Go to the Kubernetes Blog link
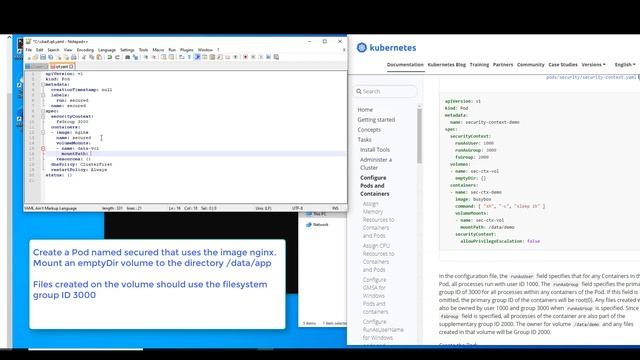Viewport: 640px width, 360px height. (x=447, y=64)
